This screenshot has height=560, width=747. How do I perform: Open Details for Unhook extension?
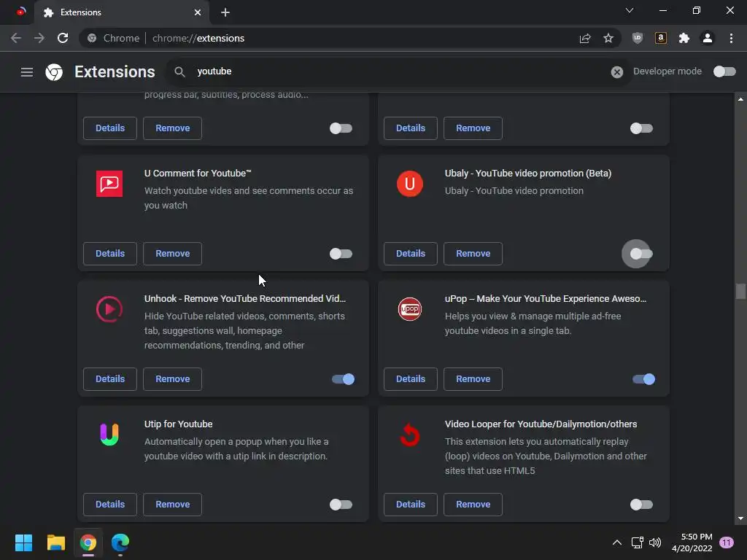[110, 379]
